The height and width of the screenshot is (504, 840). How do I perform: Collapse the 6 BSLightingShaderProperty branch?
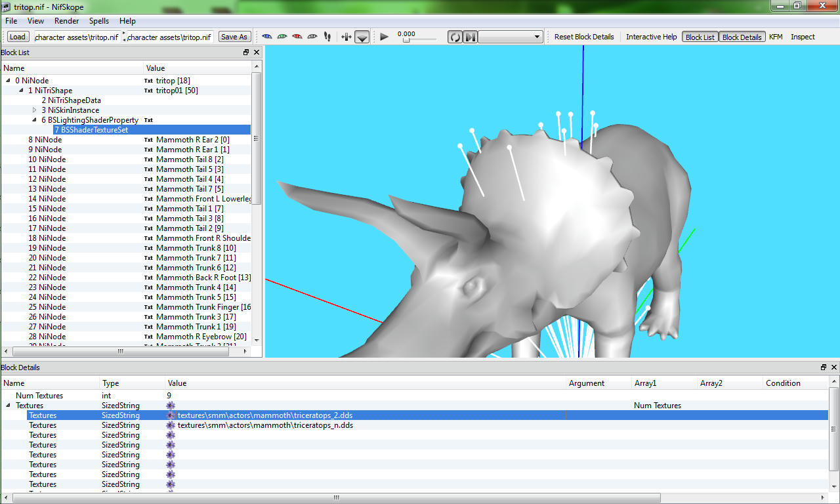35,120
